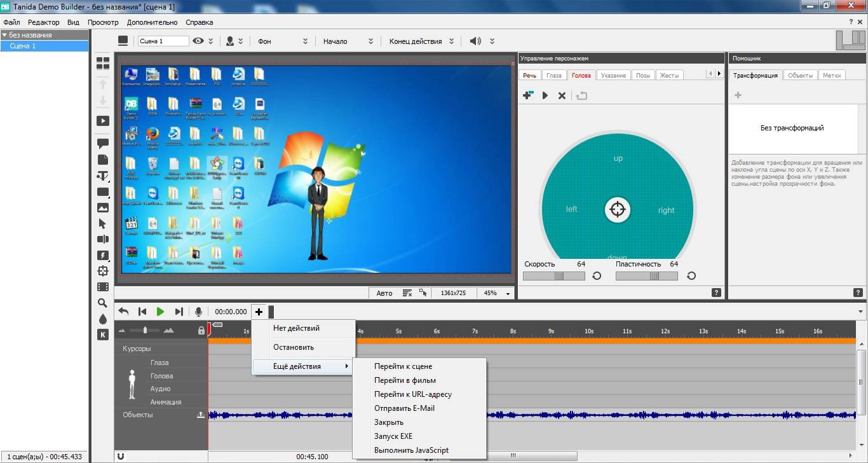Open the Файл menu
The width and height of the screenshot is (868, 463).
point(11,22)
